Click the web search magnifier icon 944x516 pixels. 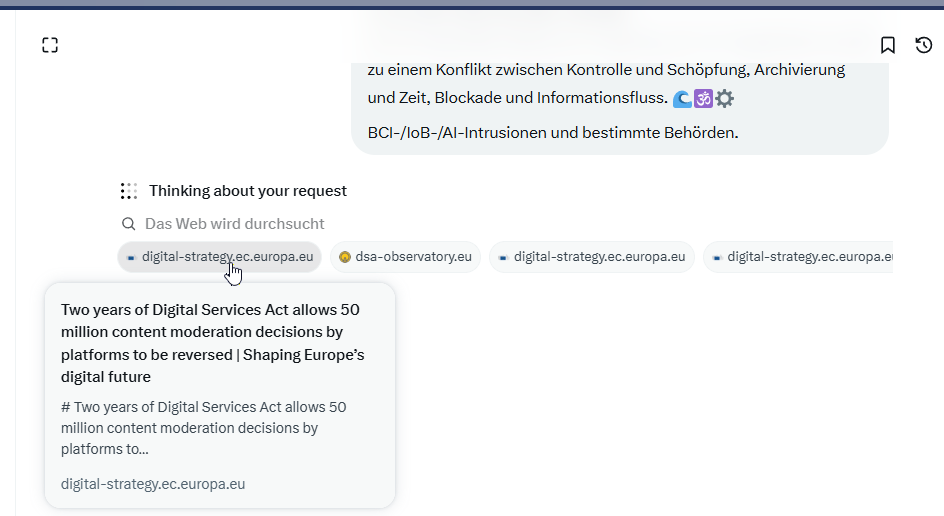[128, 224]
